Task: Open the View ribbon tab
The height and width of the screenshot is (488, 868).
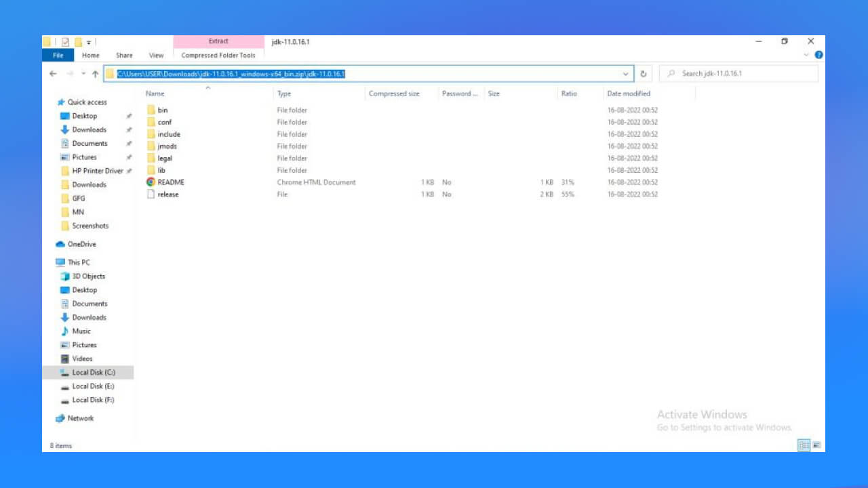Action: (157, 56)
